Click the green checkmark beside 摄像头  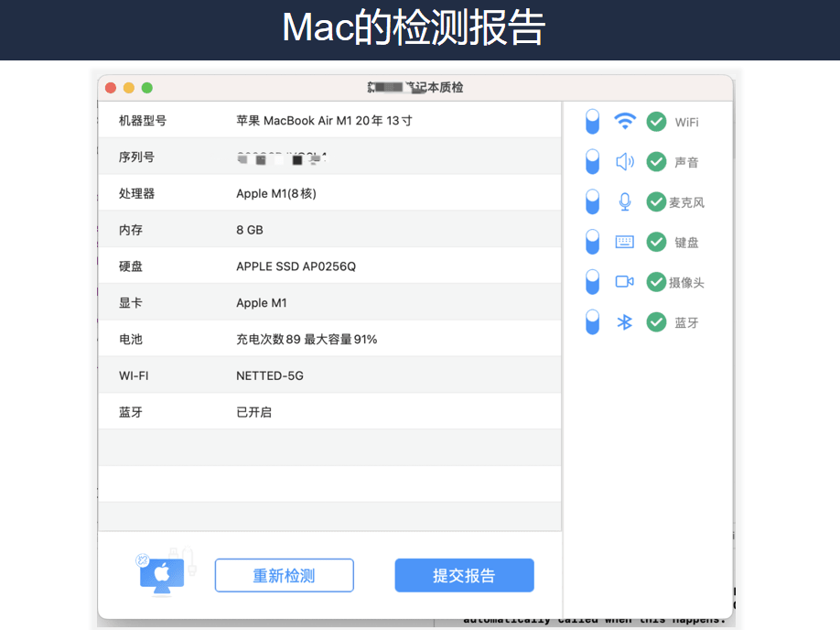point(656,282)
